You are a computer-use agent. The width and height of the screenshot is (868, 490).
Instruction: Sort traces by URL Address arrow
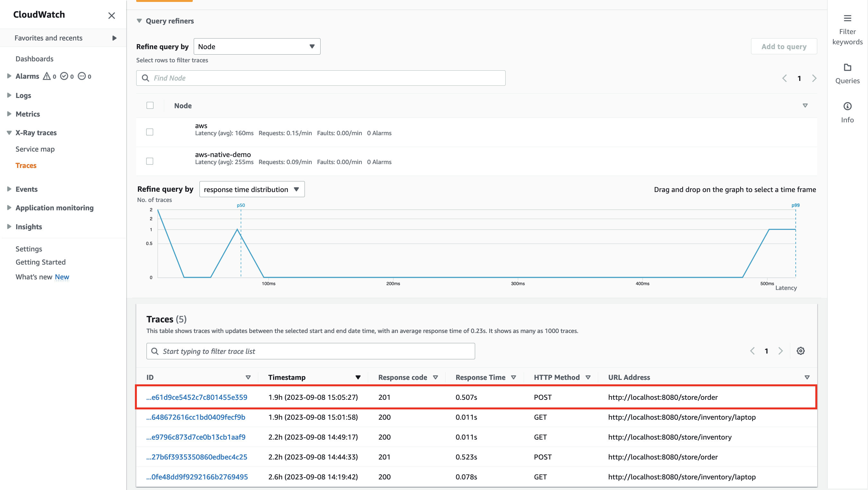(x=807, y=378)
